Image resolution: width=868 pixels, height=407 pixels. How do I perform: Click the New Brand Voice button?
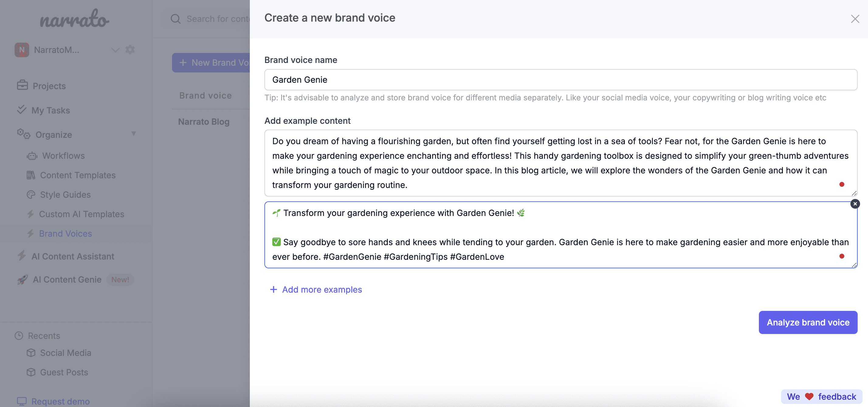pyautogui.click(x=211, y=63)
